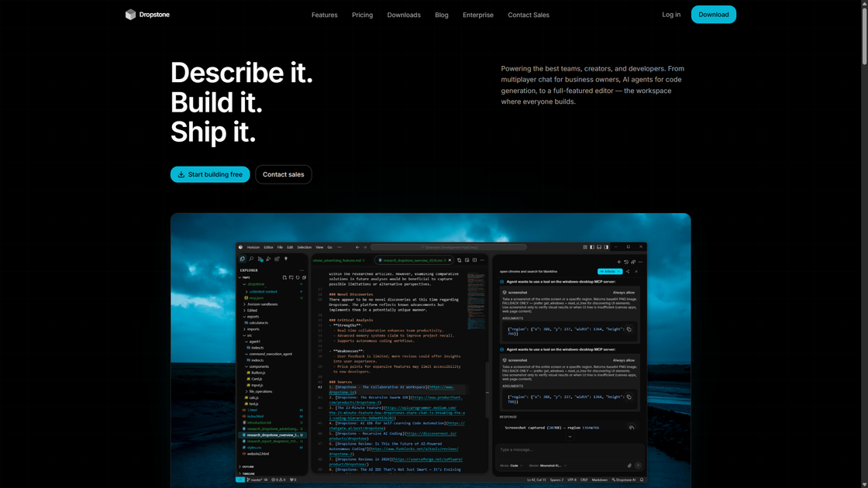Screen dimensions: 868x488
Task: Open the Features page
Action: tap(324, 15)
